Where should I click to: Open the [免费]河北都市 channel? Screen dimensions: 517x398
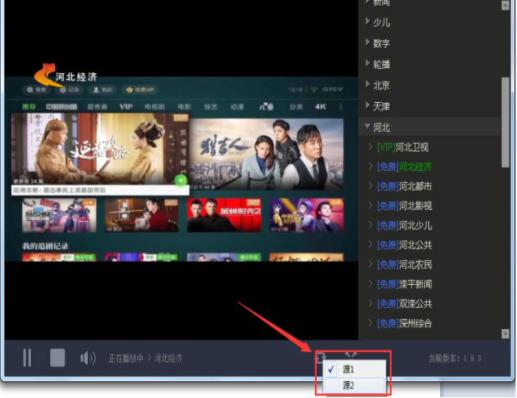point(404,186)
